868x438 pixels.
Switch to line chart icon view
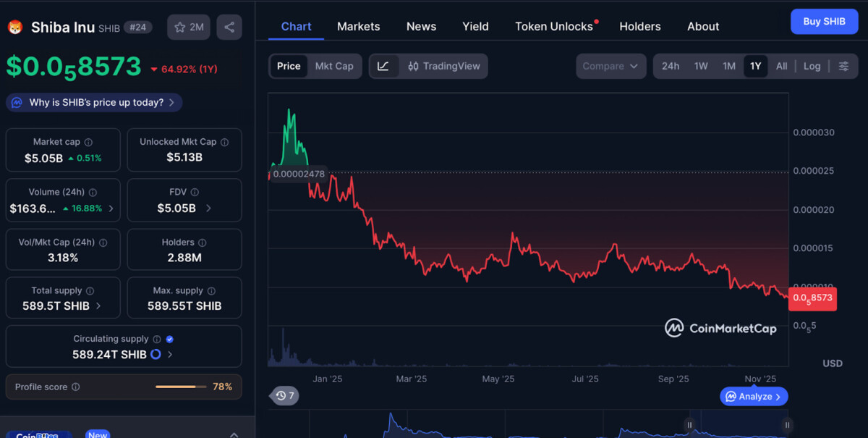(x=383, y=66)
